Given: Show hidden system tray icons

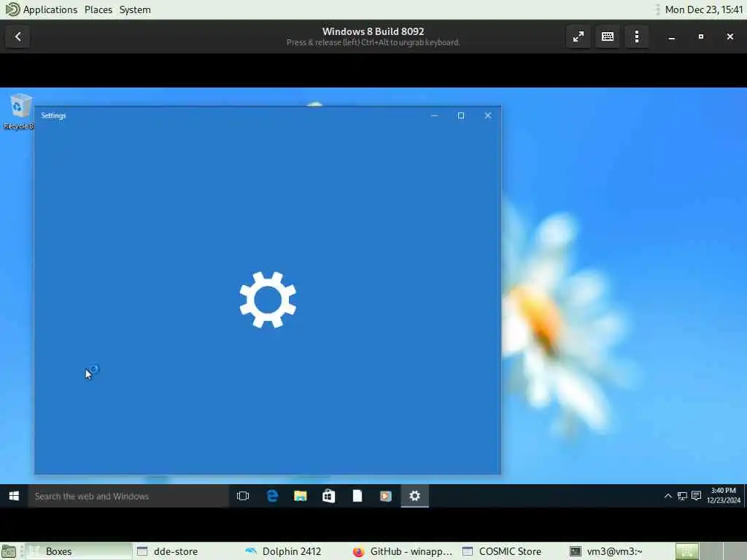Looking at the screenshot, I should [x=668, y=496].
